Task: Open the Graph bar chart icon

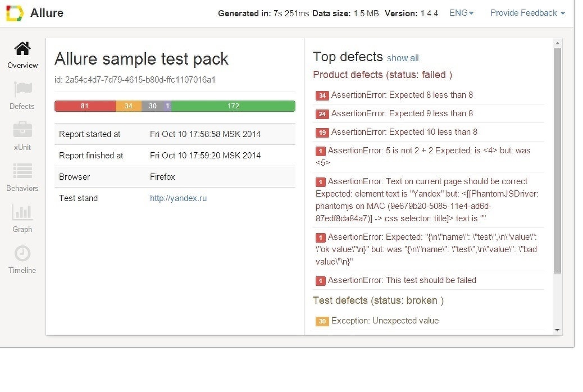Action: click(22, 212)
